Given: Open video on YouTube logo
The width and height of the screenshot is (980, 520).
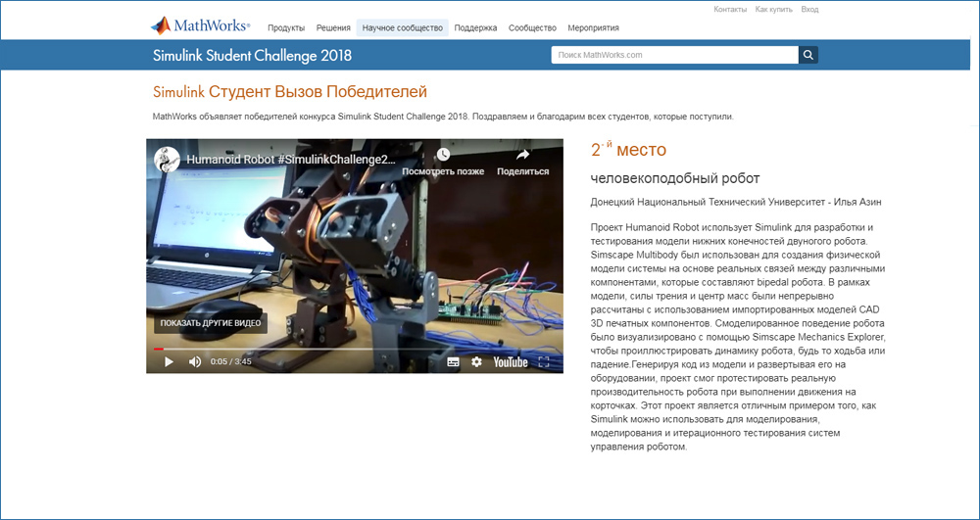Looking at the screenshot, I should [511, 362].
